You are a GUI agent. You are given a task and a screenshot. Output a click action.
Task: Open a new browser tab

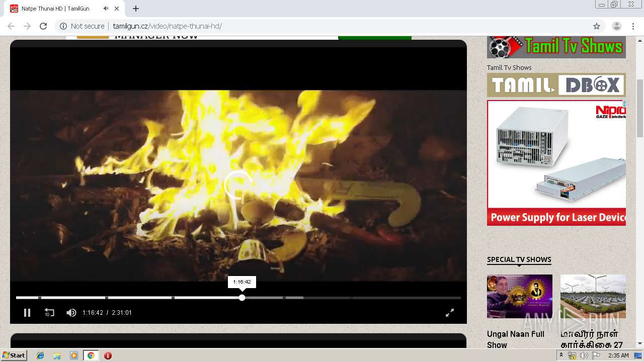(136, 9)
